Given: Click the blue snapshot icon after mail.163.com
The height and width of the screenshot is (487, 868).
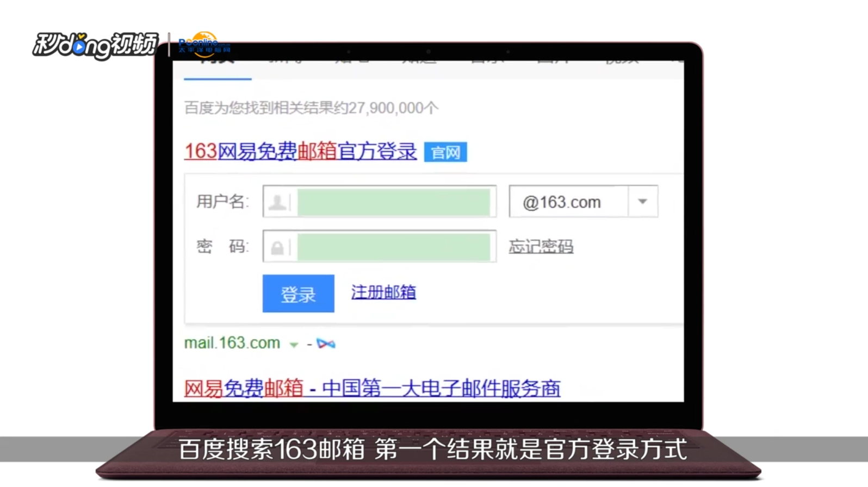Looking at the screenshot, I should (x=326, y=344).
